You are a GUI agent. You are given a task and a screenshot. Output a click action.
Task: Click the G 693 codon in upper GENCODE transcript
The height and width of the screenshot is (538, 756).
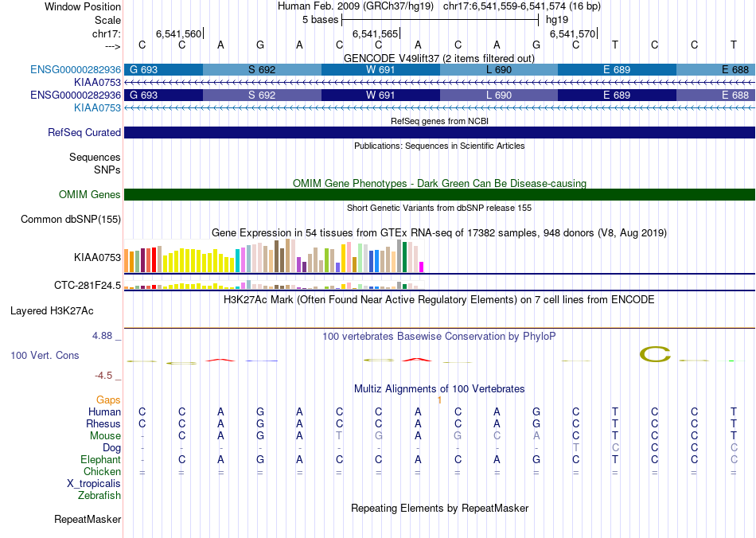coord(163,69)
